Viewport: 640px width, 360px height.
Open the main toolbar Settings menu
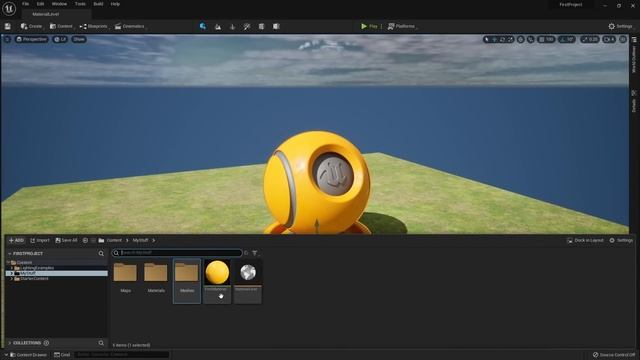[620, 27]
